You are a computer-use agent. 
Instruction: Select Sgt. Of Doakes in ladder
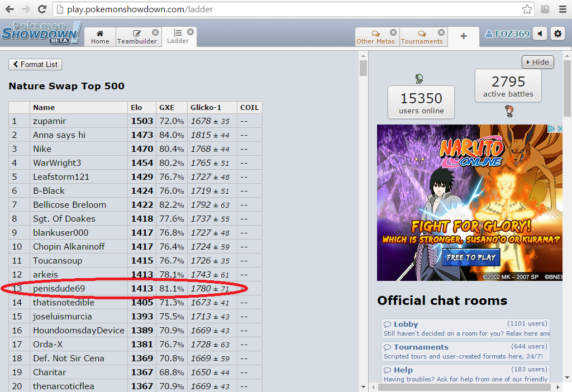[64, 218]
